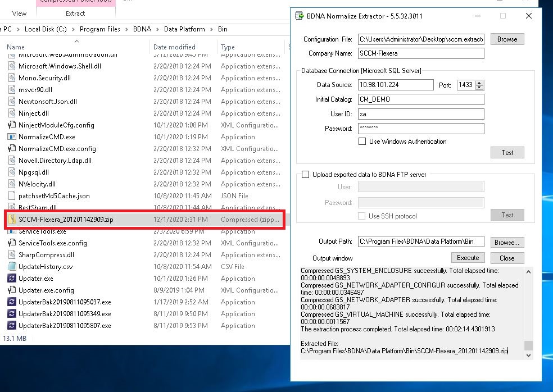This screenshot has height=392, width=553.
Task: Open the View ribbon tab
Action: tap(19, 13)
